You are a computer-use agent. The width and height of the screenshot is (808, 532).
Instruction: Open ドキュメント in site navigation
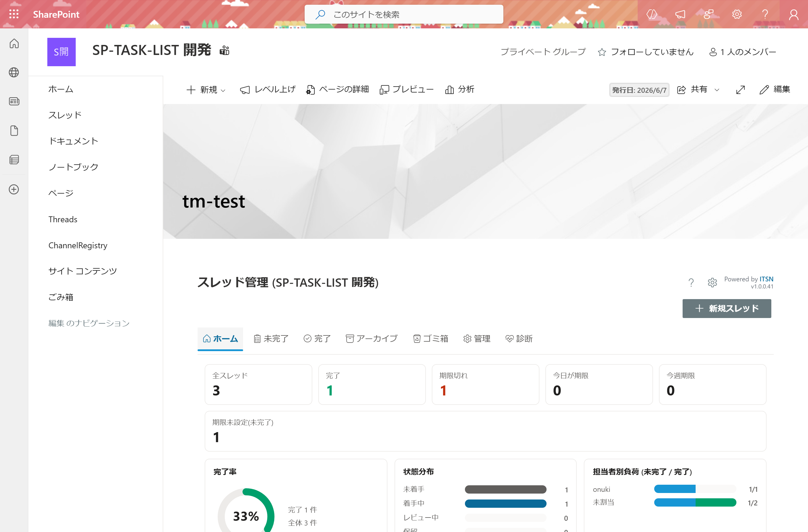74,141
